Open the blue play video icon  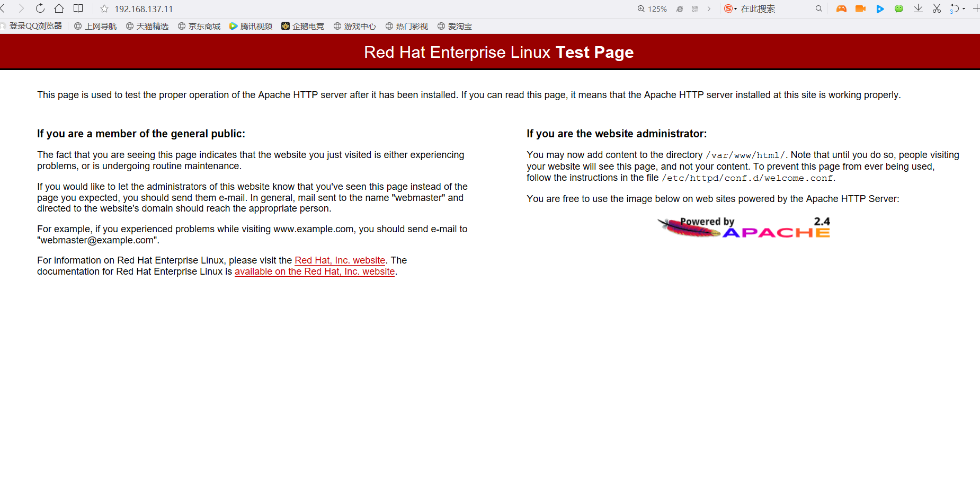pyautogui.click(x=880, y=8)
